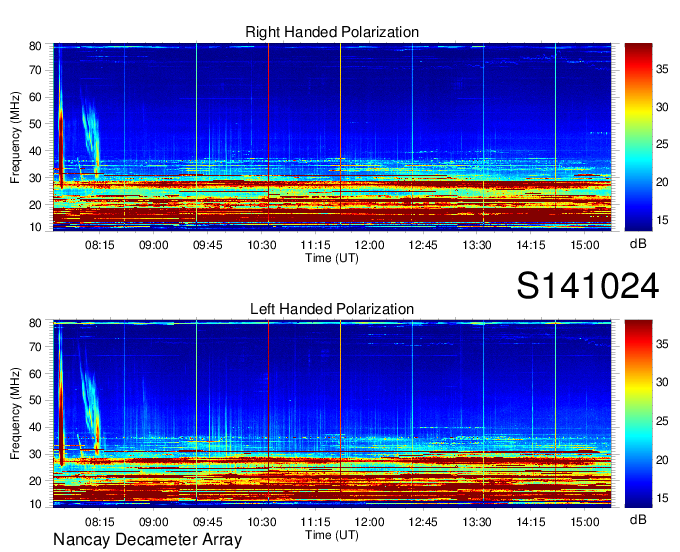Click the "09:00" tick on Right Handed time axis
This screenshot has height=552, width=680.
click(x=154, y=245)
